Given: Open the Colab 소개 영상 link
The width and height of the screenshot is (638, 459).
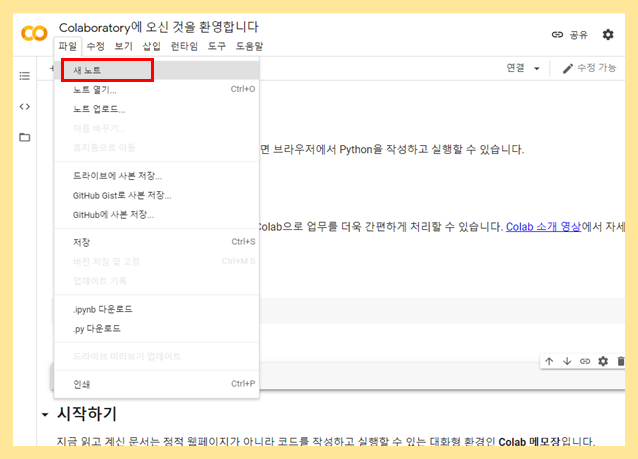Looking at the screenshot, I should point(543,227).
